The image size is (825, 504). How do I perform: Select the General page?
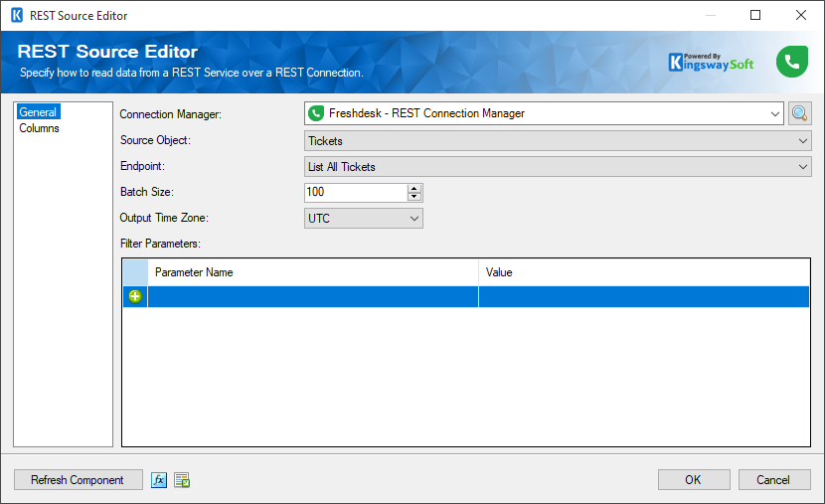click(38, 112)
